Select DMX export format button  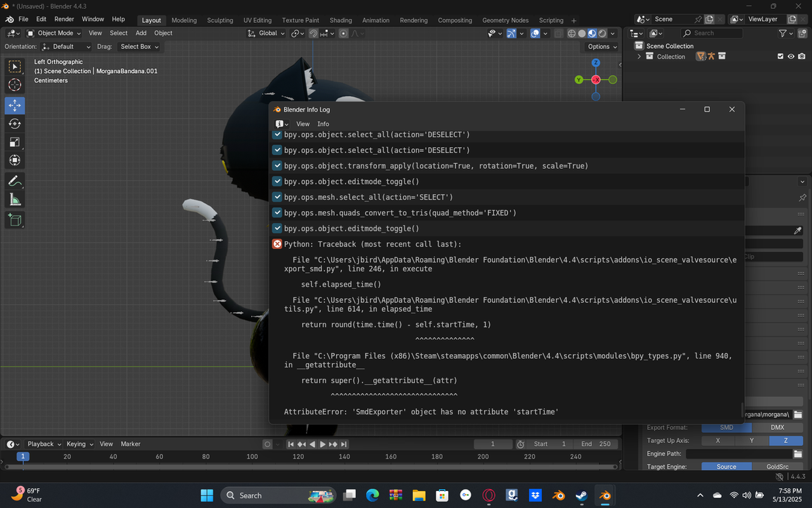tap(777, 427)
